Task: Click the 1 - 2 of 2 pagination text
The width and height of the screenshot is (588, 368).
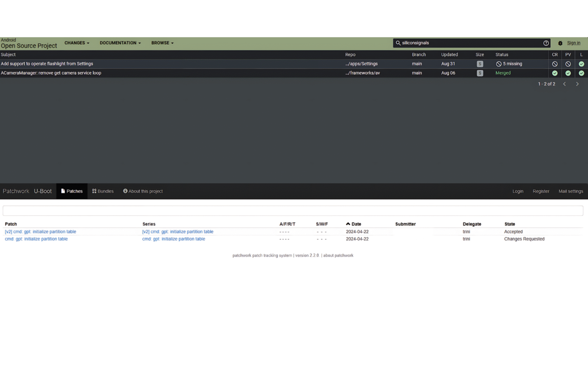Action: tap(546, 84)
